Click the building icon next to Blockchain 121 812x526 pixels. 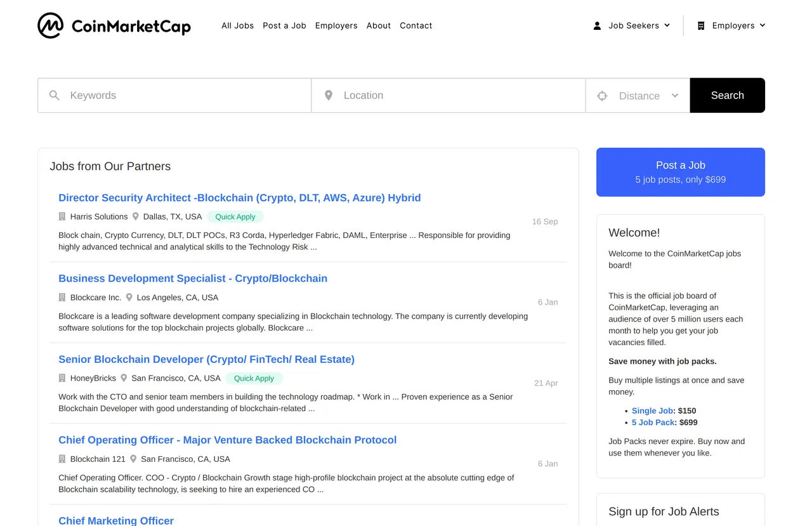62,459
